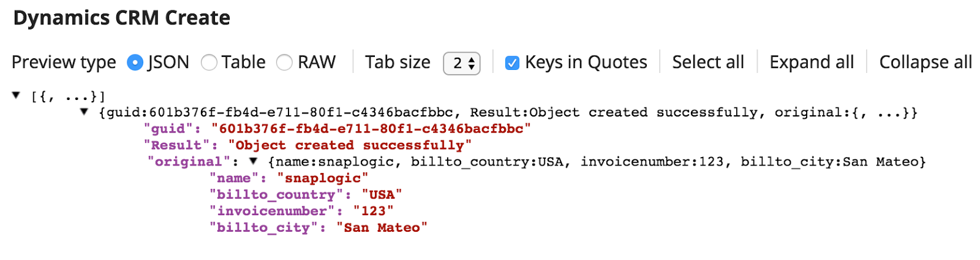Screen dimensions: 980x260
Task: Uncheck the Keys in Quotes checkbox
Action: (x=512, y=63)
